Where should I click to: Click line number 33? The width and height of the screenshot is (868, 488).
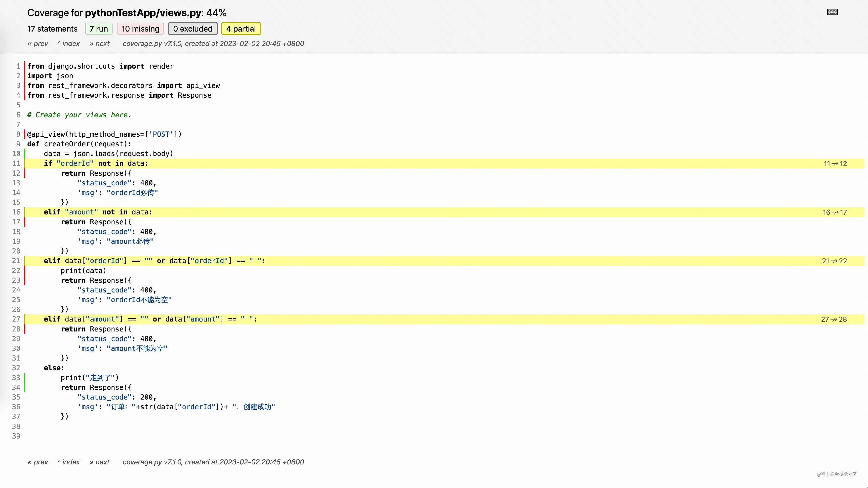[x=16, y=377]
